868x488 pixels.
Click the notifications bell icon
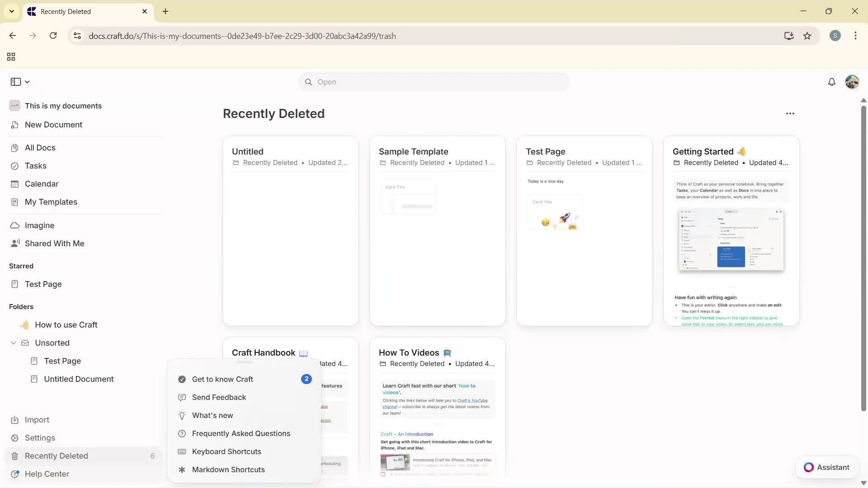click(x=831, y=82)
